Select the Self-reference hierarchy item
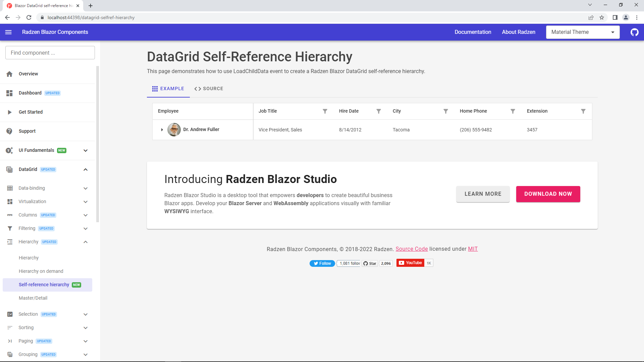Viewport: 644px width, 362px height. [x=47, y=285]
